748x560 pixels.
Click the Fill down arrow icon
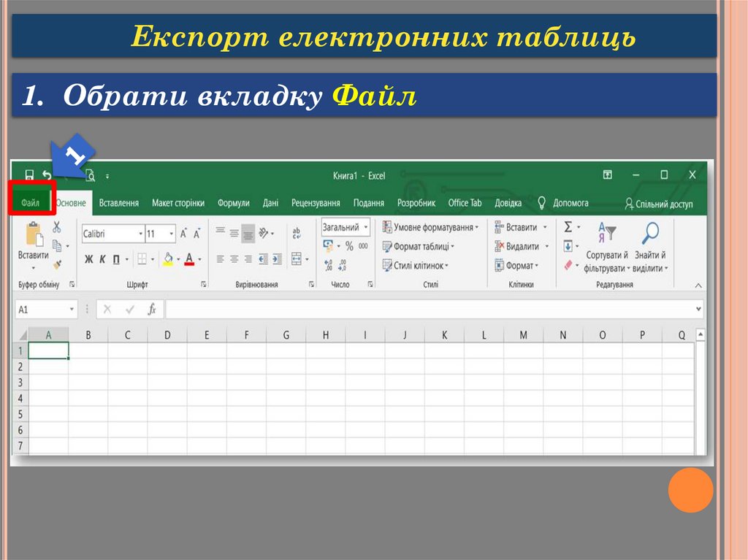click(568, 246)
